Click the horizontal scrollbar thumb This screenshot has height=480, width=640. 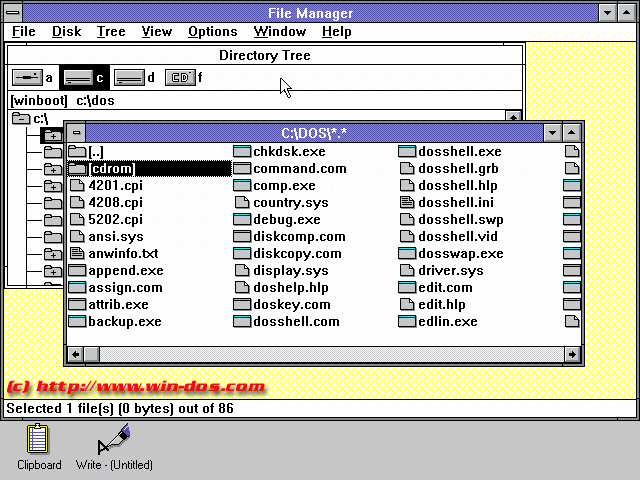92,354
